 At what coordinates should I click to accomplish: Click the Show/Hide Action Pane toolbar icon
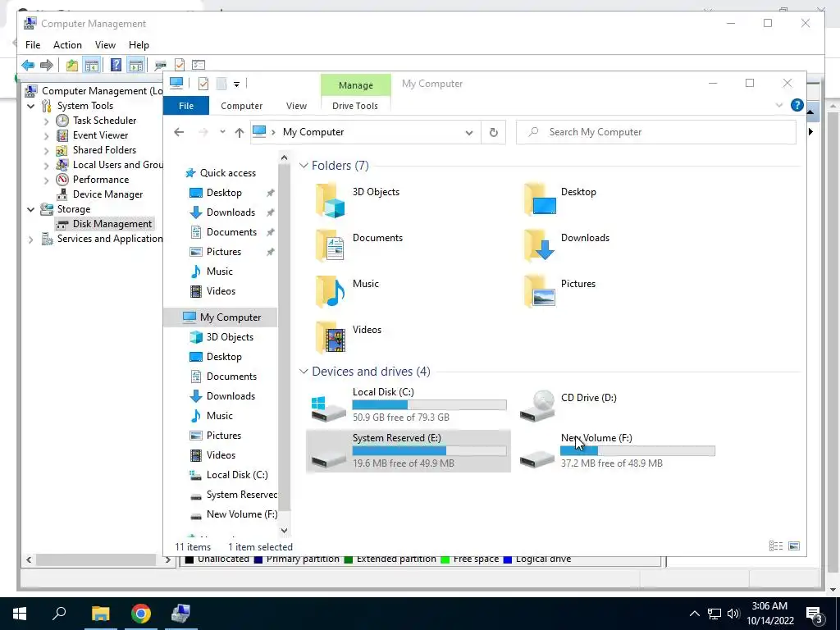click(136, 66)
